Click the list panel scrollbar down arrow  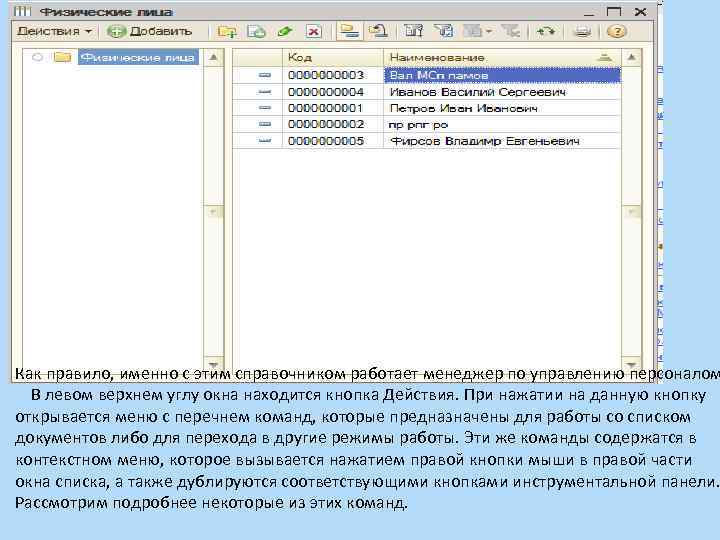tap(632, 363)
